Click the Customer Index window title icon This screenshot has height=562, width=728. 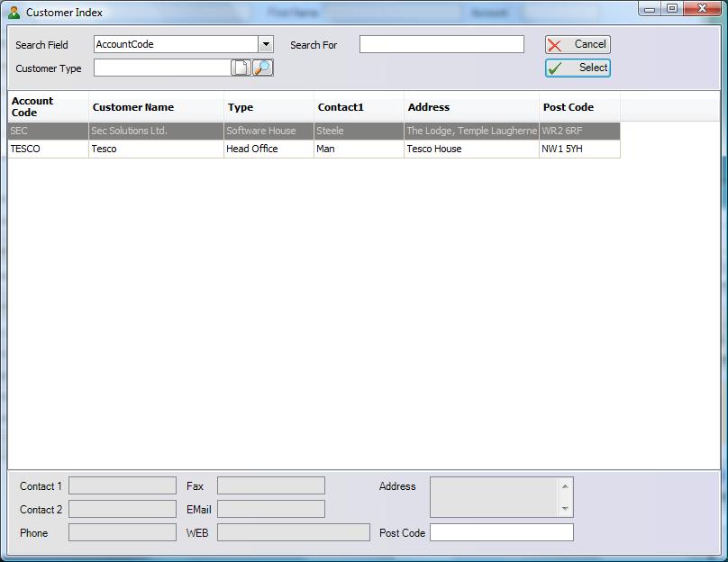pos(14,13)
